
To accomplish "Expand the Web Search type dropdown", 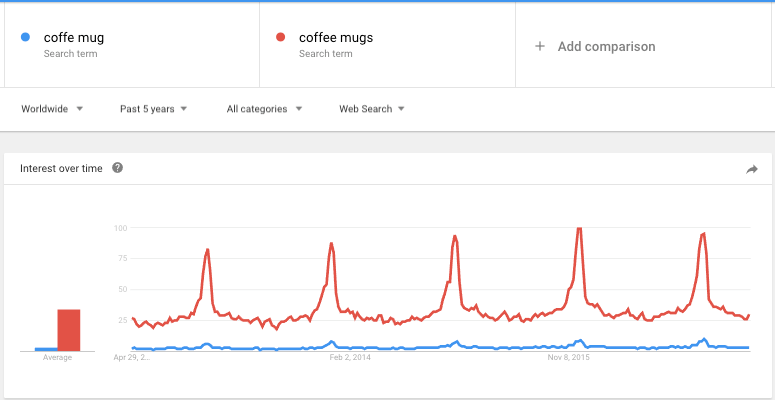I will pyautogui.click(x=372, y=109).
